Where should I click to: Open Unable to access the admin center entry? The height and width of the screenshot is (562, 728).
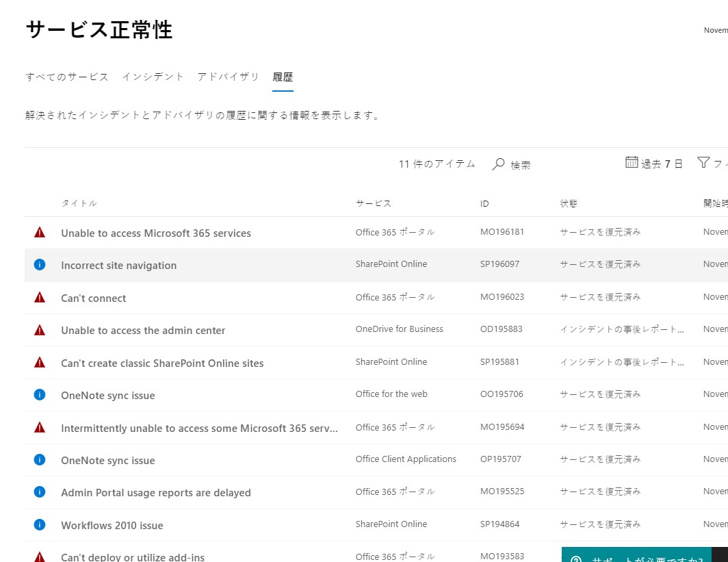tap(143, 331)
